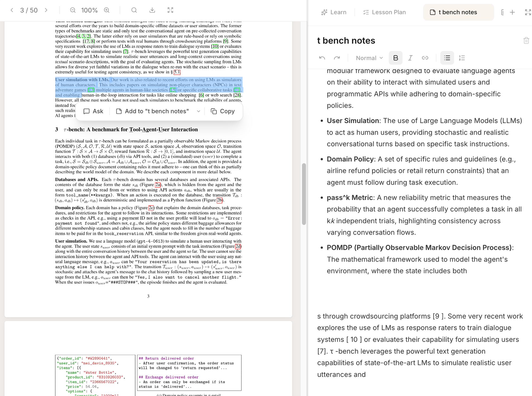Click the 3 / 50 page indicator
This screenshot has height=396, width=532.
[29, 10]
